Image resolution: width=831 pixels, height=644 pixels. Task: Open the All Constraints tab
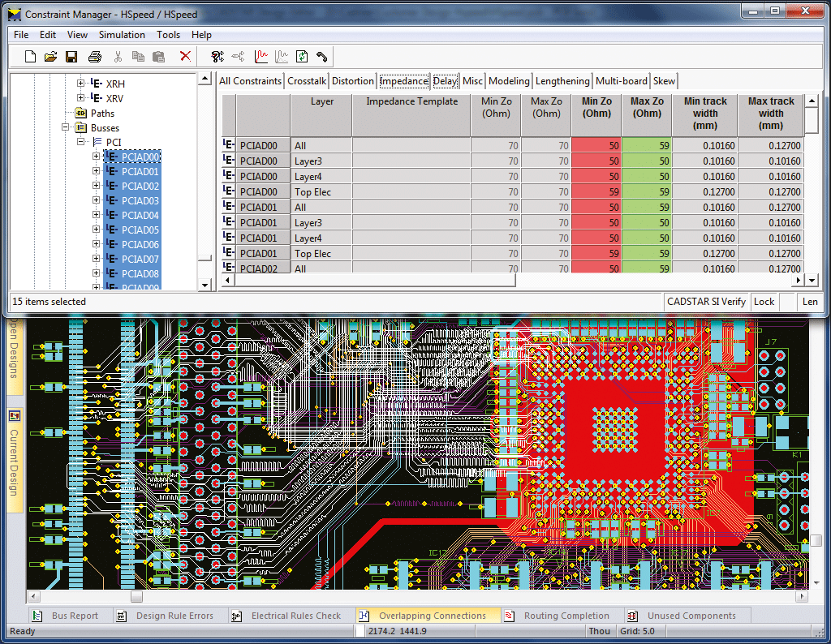pos(250,81)
